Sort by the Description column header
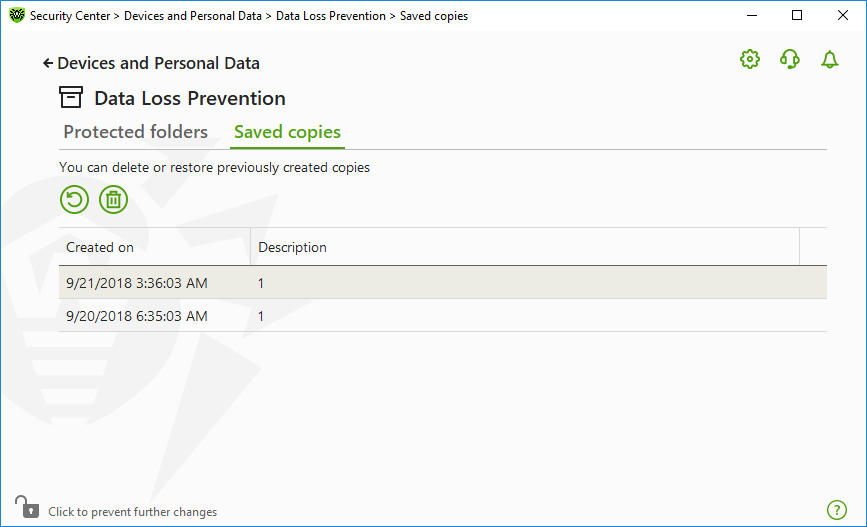The height and width of the screenshot is (527, 867). click(x=525, y=247)
